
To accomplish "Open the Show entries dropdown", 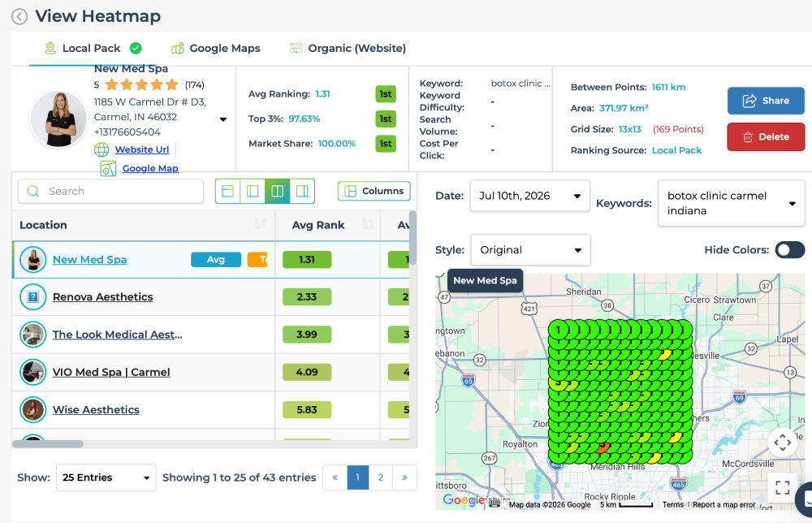I will (x=106, y=478).
